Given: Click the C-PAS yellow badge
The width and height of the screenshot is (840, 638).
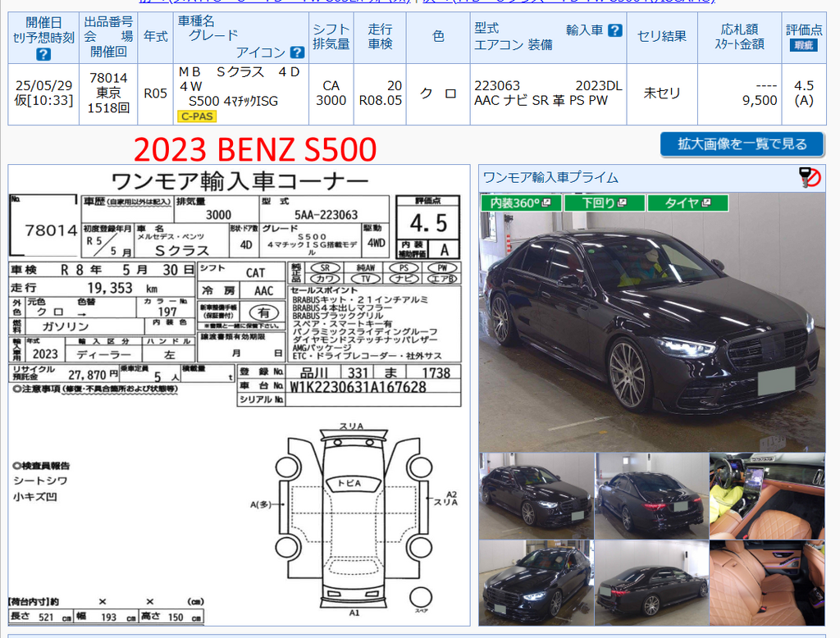Looking at the screenshot, I should (197, 116).
